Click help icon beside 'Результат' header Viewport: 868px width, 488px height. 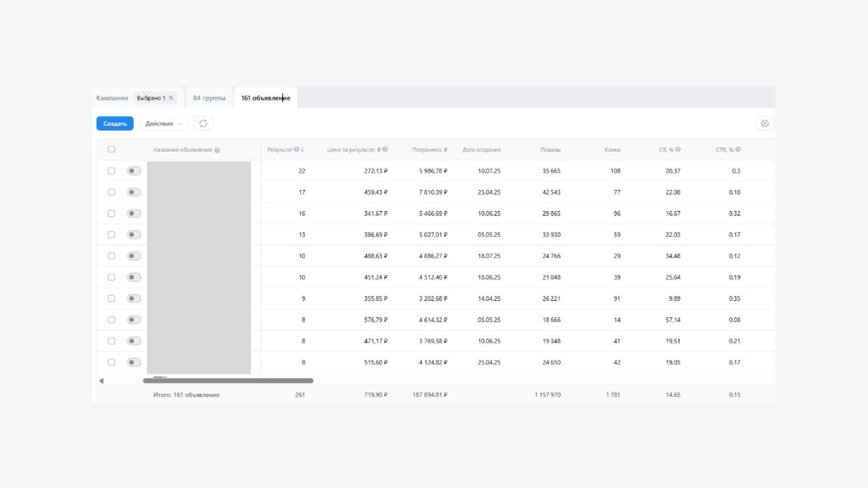click(297, 150)
